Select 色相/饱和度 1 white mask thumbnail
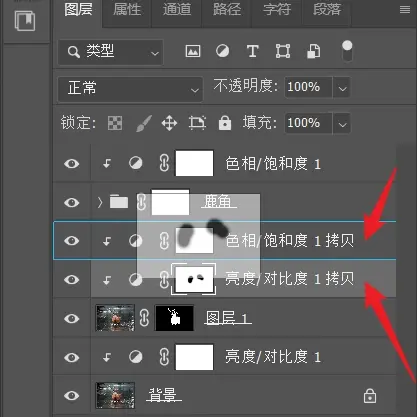417x417 pixels. [x=194, y=163]
